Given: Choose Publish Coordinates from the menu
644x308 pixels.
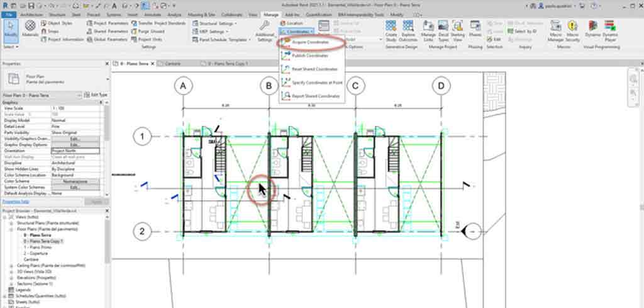Looking at the screenshot, I should point(311,55).
